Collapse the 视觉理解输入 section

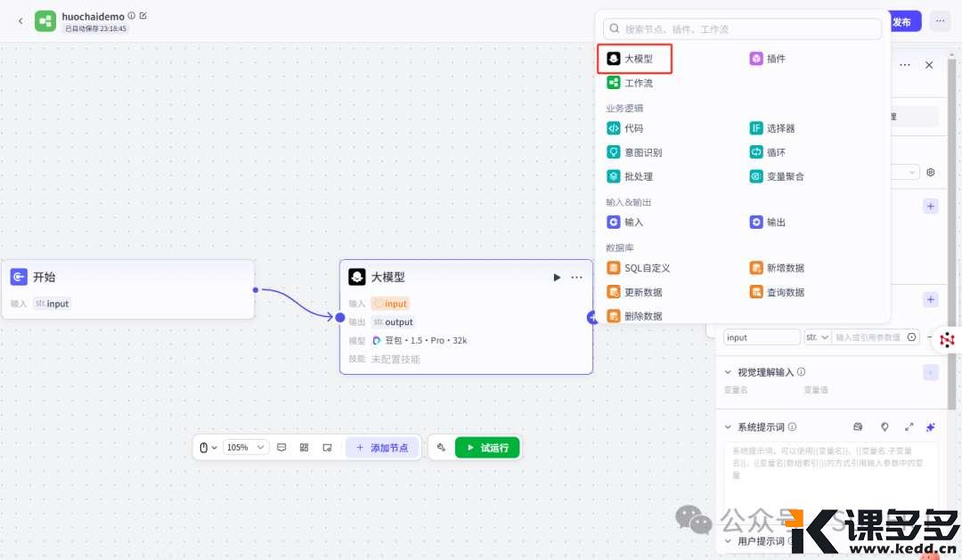728,371
